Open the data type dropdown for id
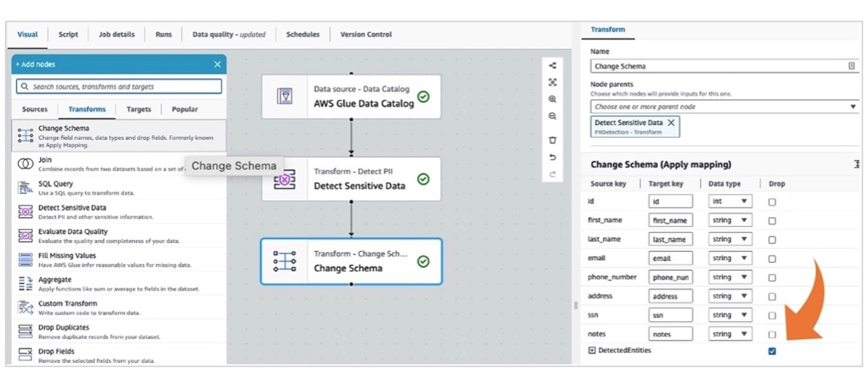The image size is (868, 385). (x=731, y=201)
